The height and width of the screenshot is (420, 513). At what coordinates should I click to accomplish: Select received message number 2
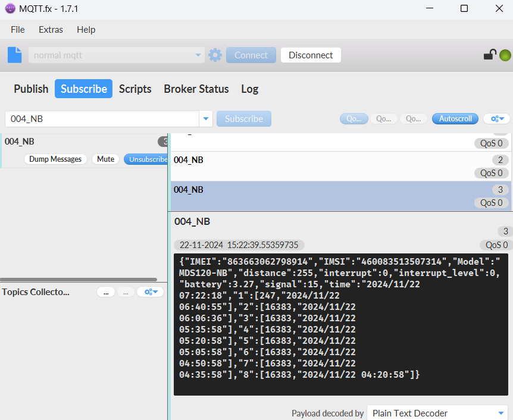click(x=341, y=167)
